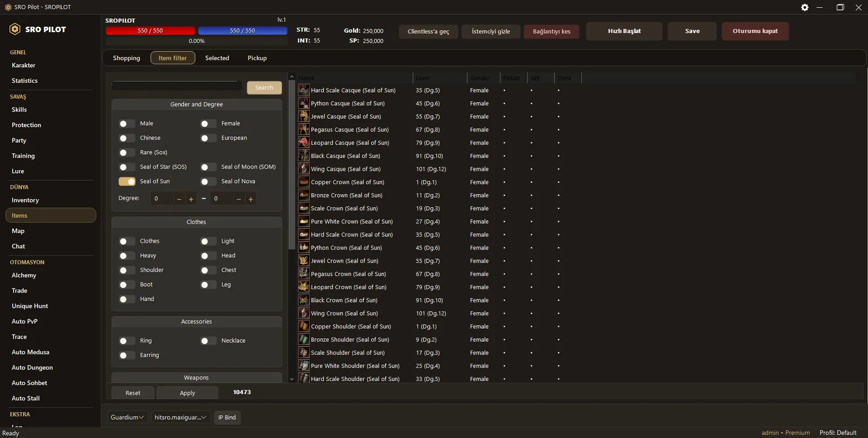
Task: Enable the Male gender toggle
Action: (x=127, y=124)
